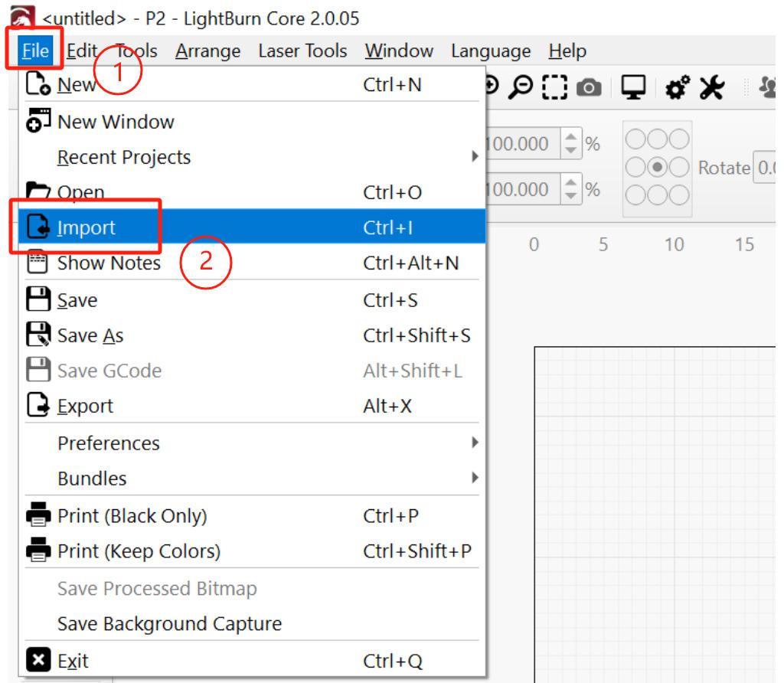Click Exit to quit LightBurn
The image size is (784, 683).
pyautogui.click(x=252, y=661)
